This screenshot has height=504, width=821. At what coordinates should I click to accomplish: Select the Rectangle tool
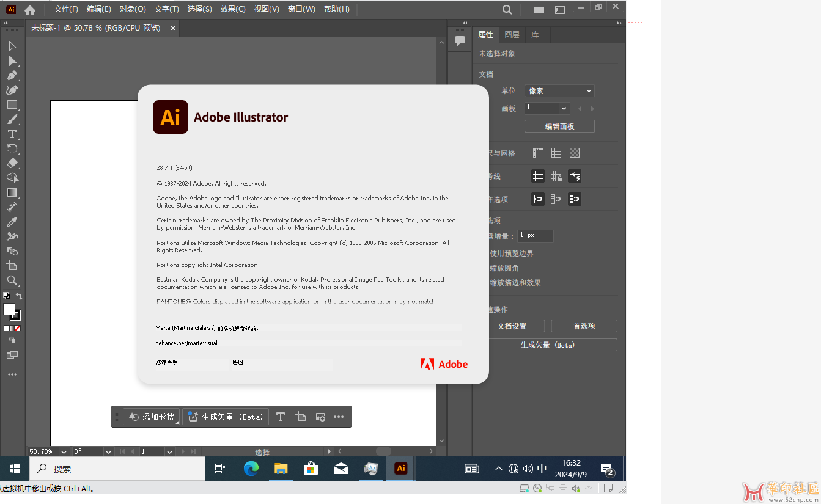coord(12,104)
